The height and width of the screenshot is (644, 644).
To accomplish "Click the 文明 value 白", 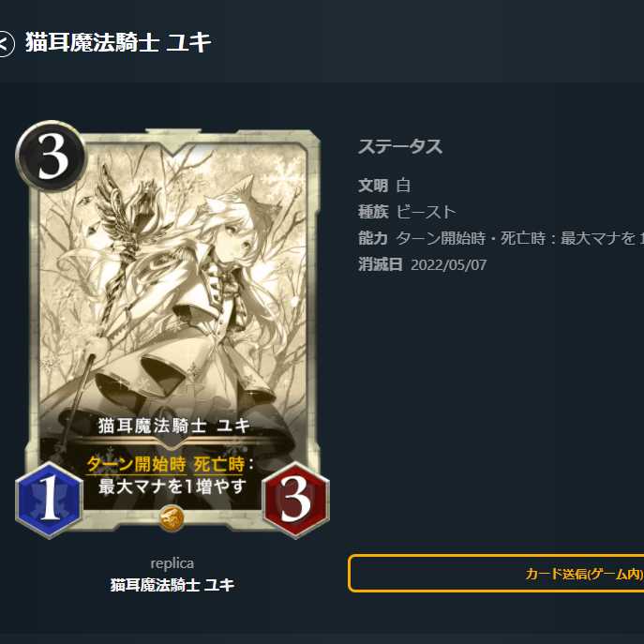I will coord(403,186).
